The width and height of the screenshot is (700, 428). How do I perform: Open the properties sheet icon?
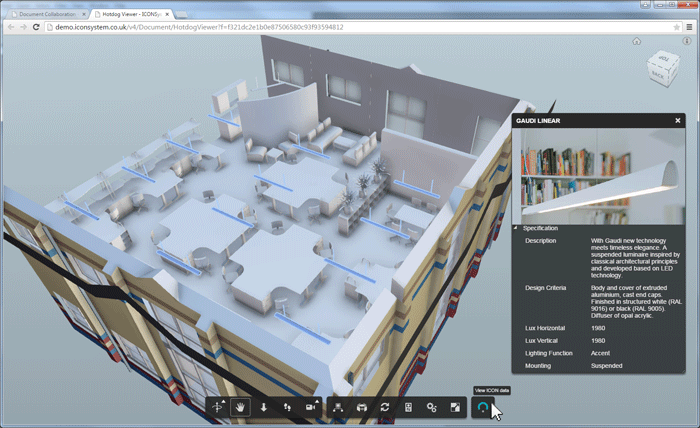408,407
